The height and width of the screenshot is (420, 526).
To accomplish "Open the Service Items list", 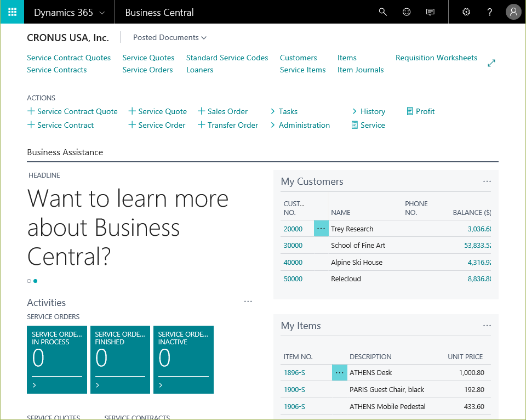I will coord(302,70).
